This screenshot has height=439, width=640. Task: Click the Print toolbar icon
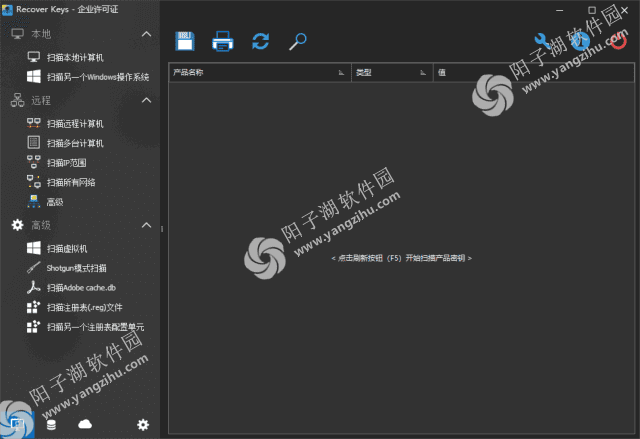click(x=222, y=41)
